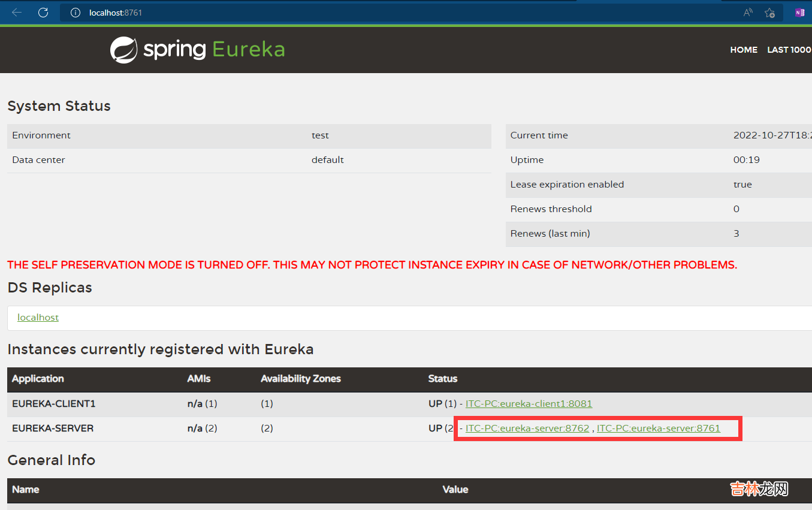Click the AMIs column header
Screen dimensions: 812x510
tap(199, 379)
